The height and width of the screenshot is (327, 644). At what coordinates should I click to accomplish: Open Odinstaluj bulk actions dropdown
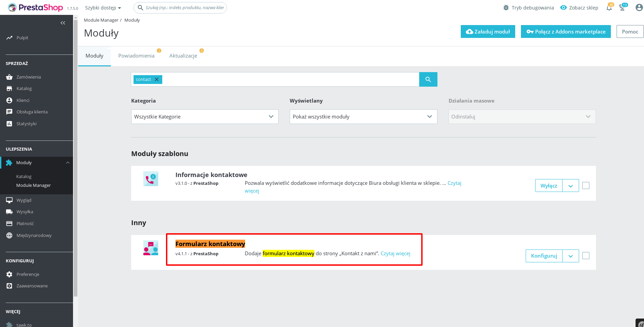522,116
